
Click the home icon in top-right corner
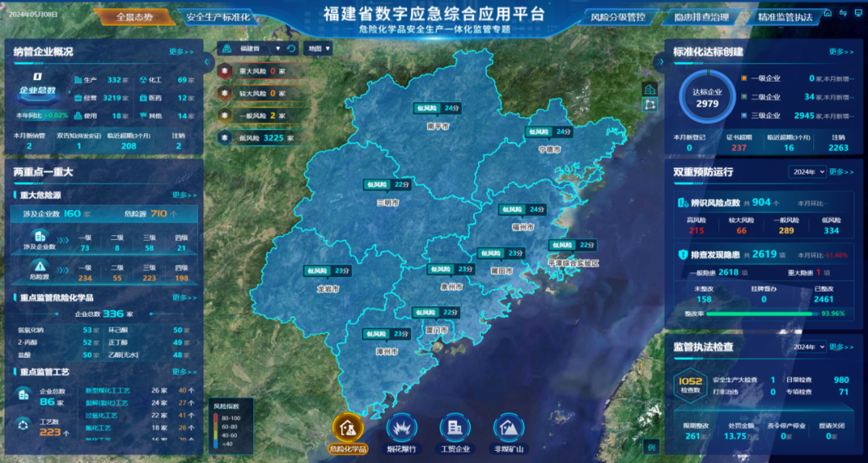(x=827, y=13)
